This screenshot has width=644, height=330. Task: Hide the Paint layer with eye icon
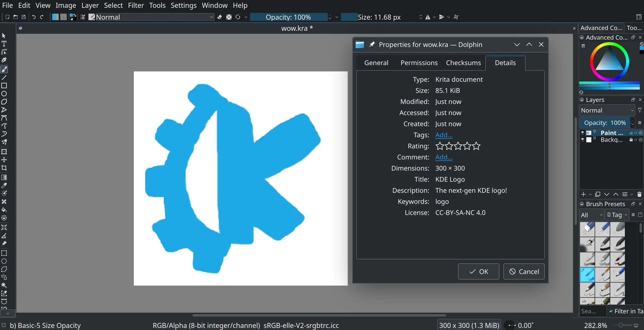(583, 133)
